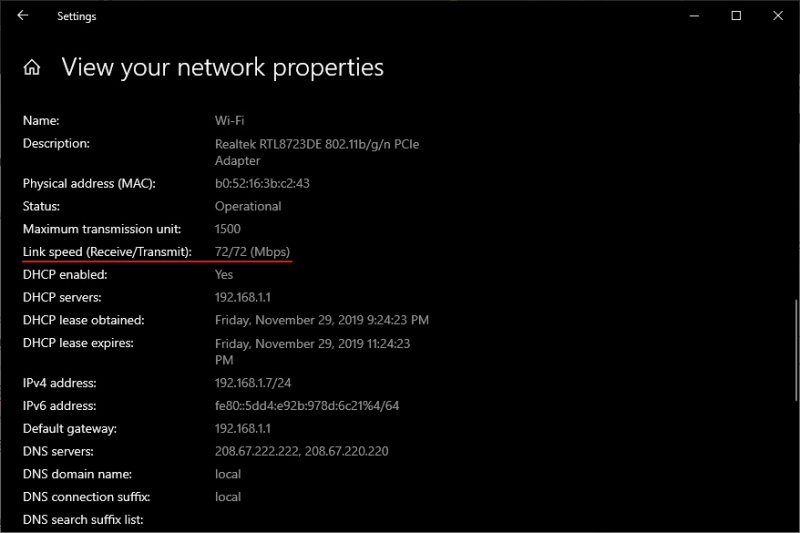Click the View your network properties heading
The height and width of the screenshot is (533, 800).
tap(222, 68)
